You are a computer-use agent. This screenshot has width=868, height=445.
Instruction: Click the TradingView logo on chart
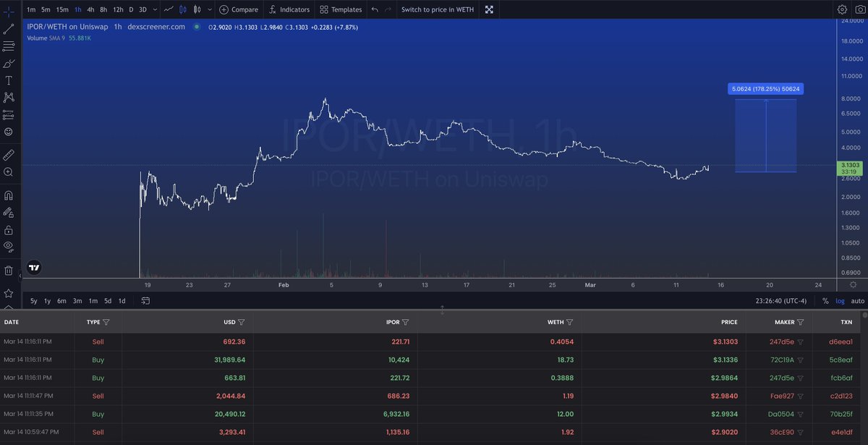34,267
